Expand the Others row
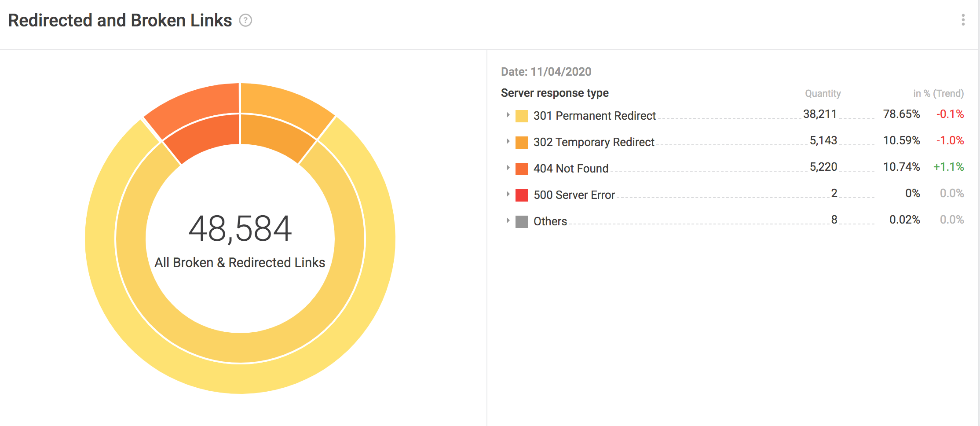Screen dimensions: 980x426 (508, 220)
